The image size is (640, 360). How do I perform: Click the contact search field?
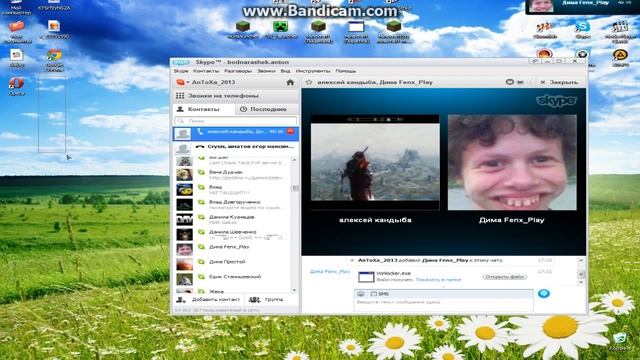(236, 121)
